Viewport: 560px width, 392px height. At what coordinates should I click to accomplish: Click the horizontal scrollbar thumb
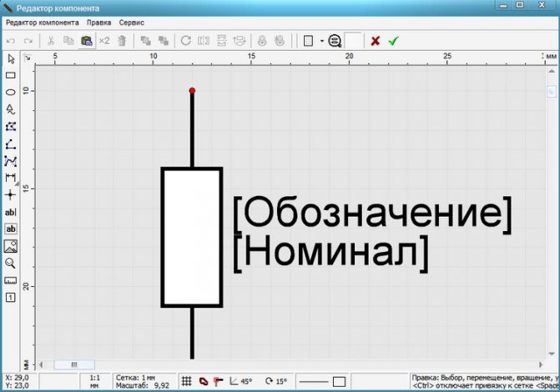74,364
